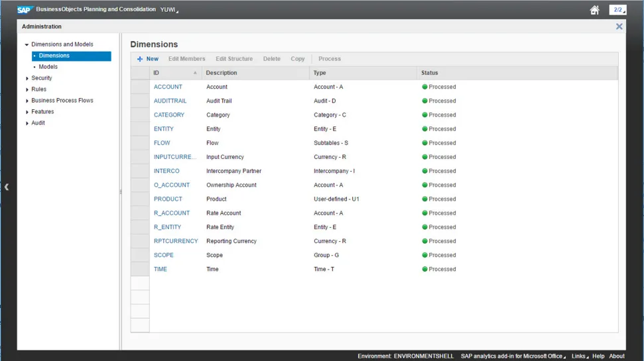644x361 pixels.
Task: Click the SAP logo
Action: (x=26, y=10)
